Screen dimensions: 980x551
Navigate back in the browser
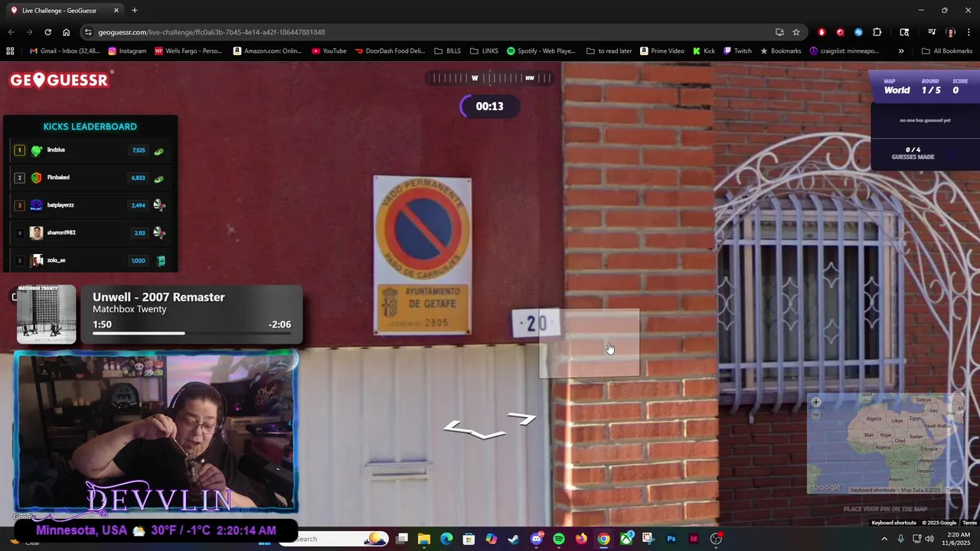click(x=11, y=32)
